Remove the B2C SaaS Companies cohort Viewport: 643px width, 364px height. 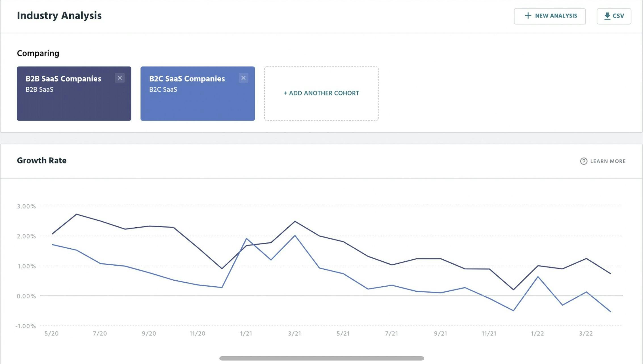pyautogui.click(x=243, y=78)
